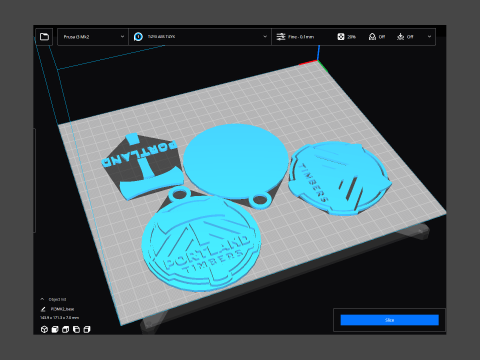The image size is (480, 360).
Task: Click the build plate adhesion Off indicator
Action: (405, 37)
